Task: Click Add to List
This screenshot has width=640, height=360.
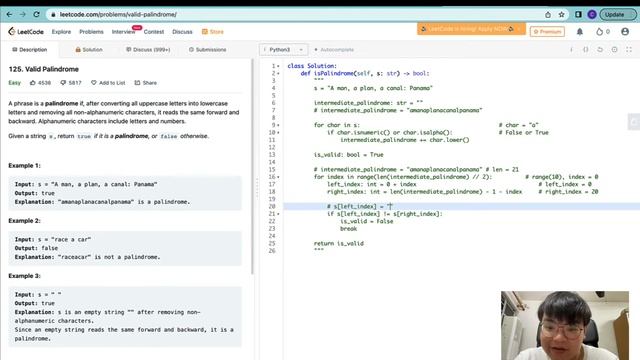Action: 108,83
